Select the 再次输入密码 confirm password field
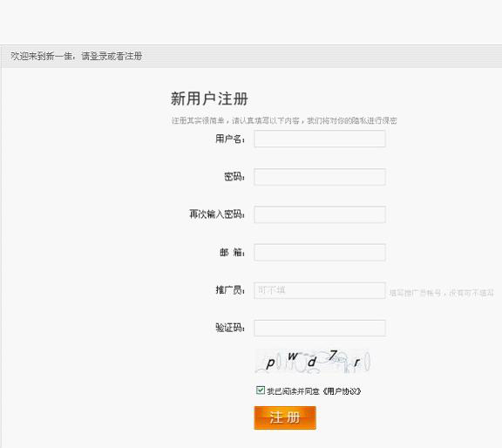The width and height of the screenshot is (502, 448). 320,214
